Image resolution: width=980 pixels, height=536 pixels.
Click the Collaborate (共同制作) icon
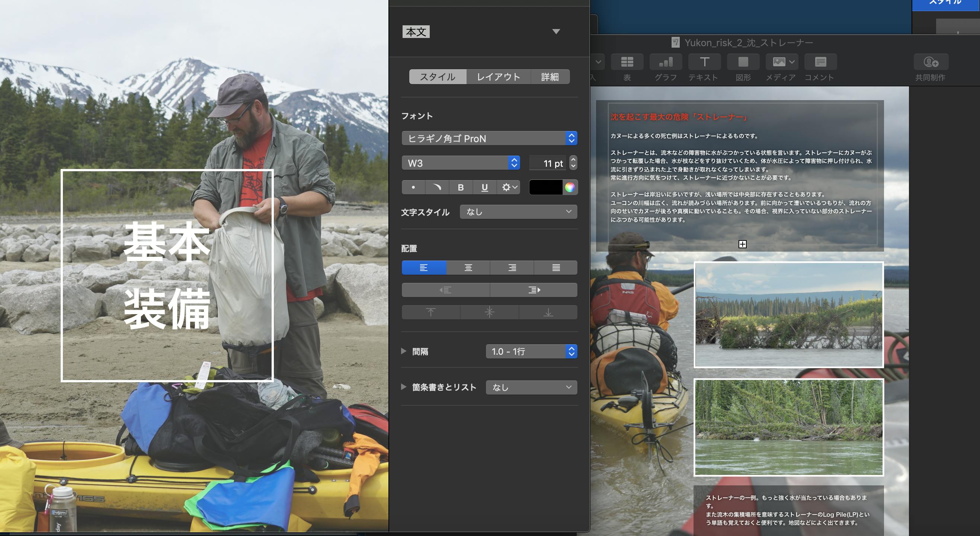click(931, 62)
